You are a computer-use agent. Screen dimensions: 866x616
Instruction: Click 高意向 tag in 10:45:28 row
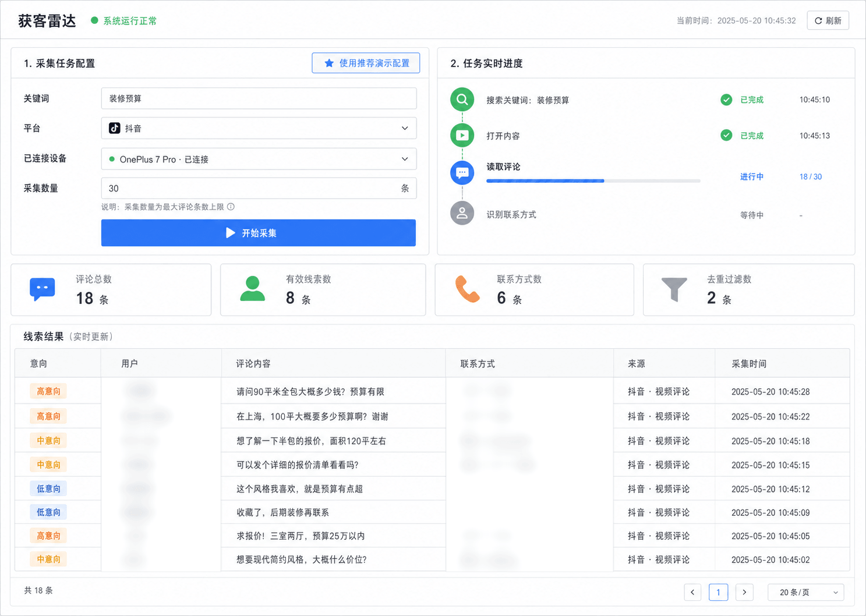(x=48, y=391)
